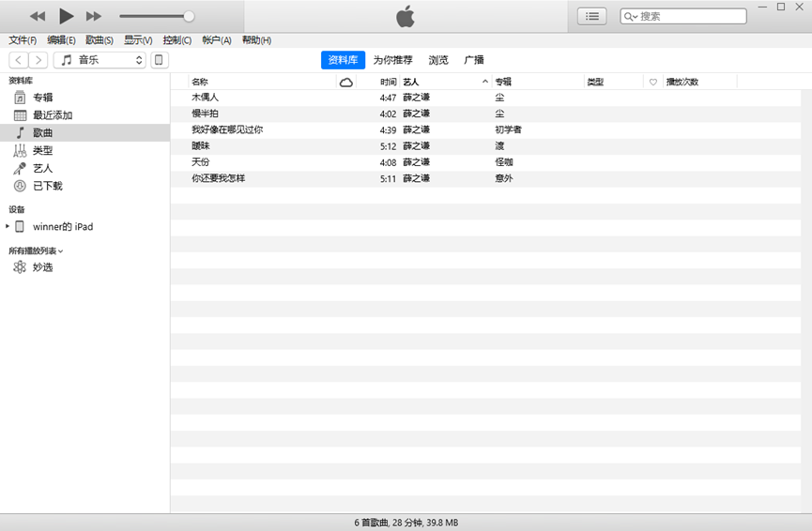Viewport: 812px width, 531px height.
Task: Open the Up Next list button
Action: 592,17
